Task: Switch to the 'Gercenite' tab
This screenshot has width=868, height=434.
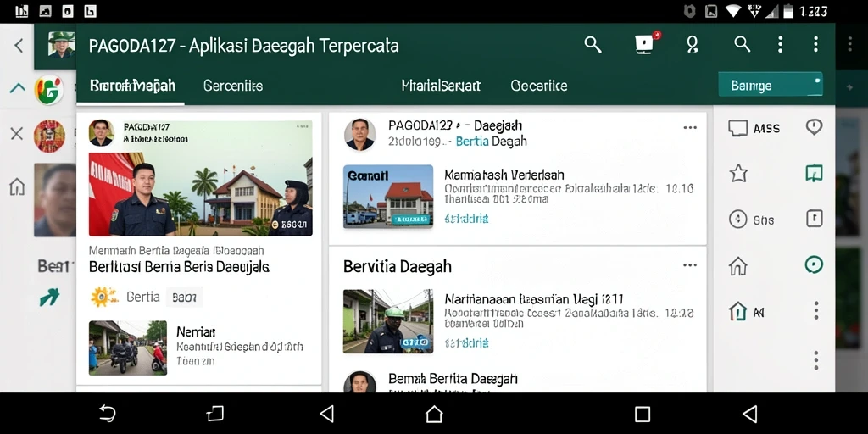Action: 233,86
